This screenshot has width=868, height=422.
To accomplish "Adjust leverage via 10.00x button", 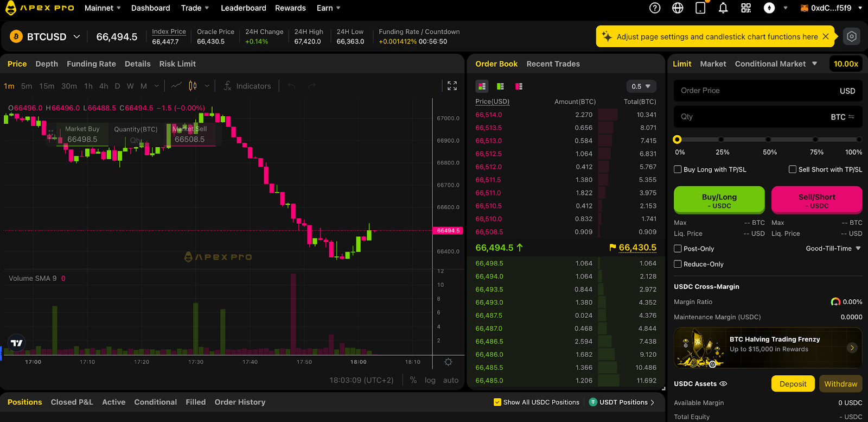I will (846, 64).
